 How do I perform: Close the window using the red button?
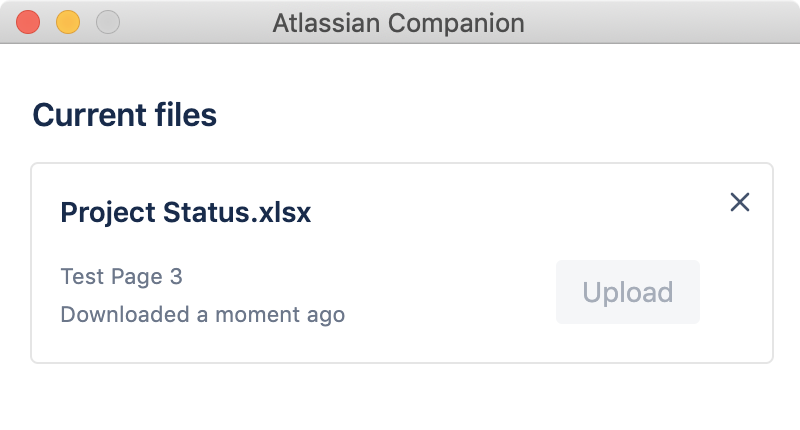[x=28, y=22]
